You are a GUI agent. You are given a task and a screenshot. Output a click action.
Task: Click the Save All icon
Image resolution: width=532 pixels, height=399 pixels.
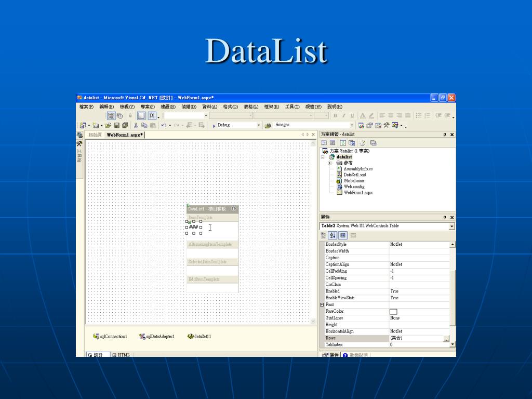point(125,125)
